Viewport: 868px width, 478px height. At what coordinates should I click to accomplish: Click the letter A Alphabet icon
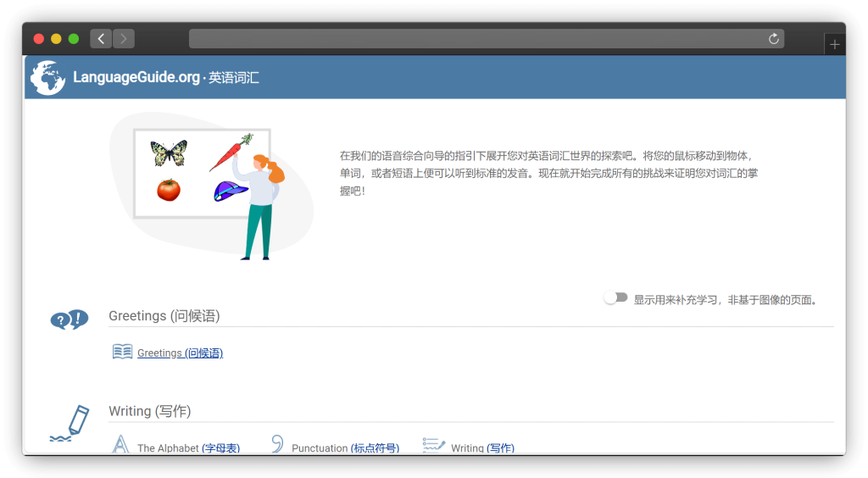pos(122,445)
